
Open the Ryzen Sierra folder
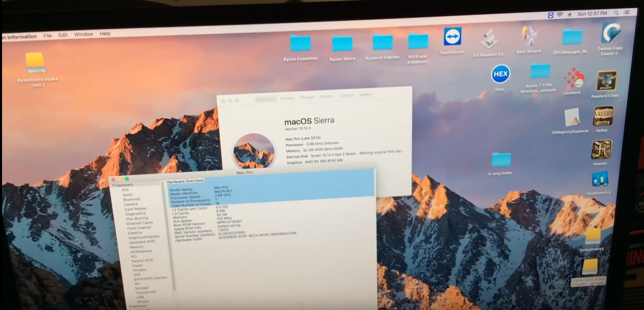click(x=342, y=44)
